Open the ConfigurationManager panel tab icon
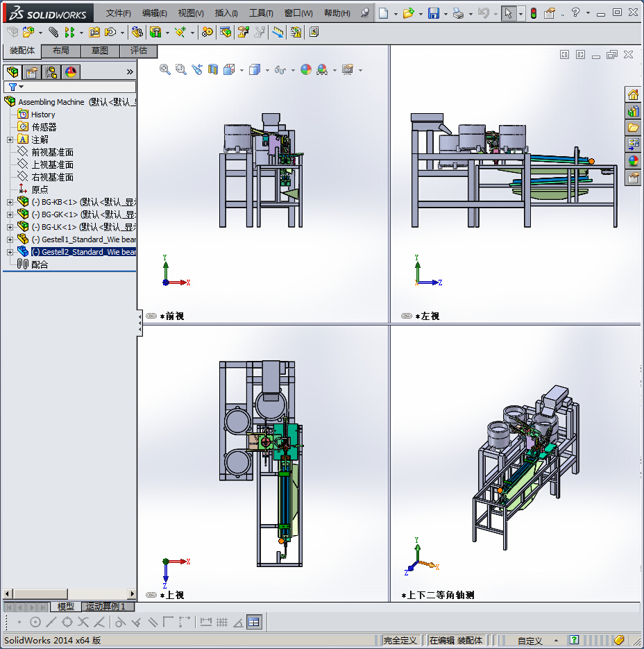Image resolution: width=644 pixels, height=649 pixels. tap(51, 72)
